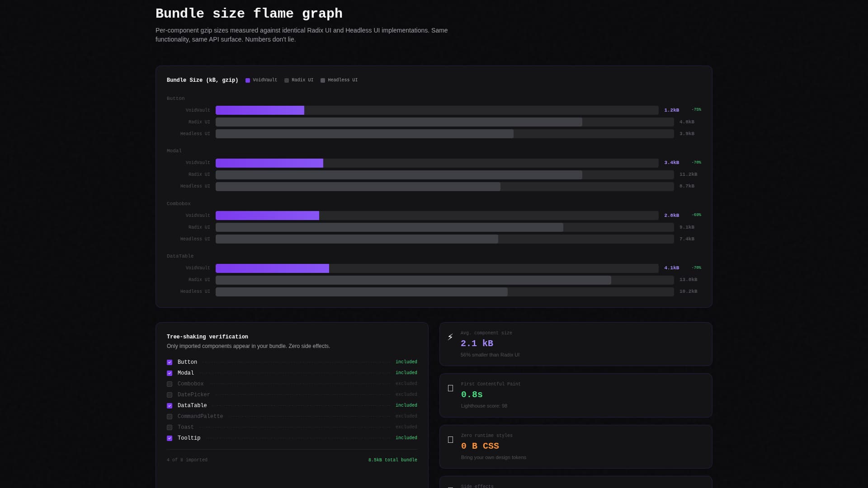Viewport: 868px width, 488px height.
Task: Click the 'included' status for Button row
Action: (406, 362)
